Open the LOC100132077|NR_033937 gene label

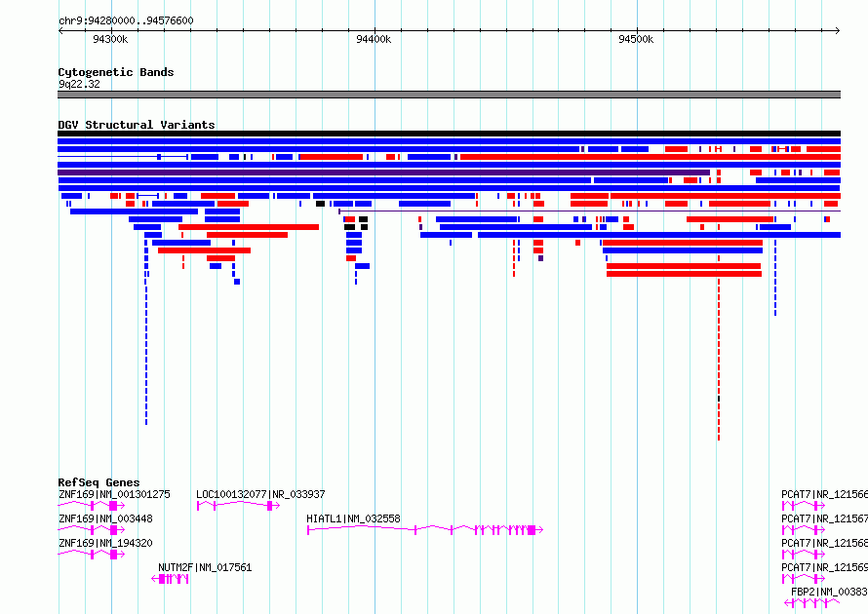[x=260, y=494]
